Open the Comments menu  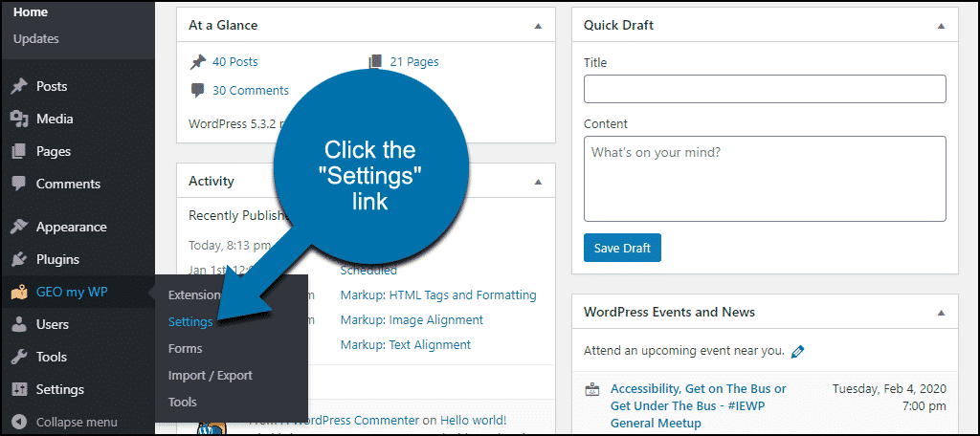(68, 184)
